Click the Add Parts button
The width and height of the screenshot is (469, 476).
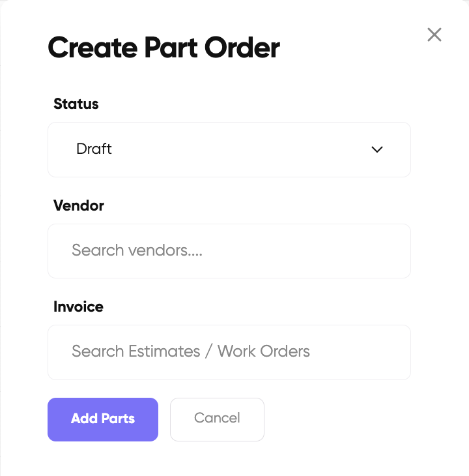click(103, 419)
